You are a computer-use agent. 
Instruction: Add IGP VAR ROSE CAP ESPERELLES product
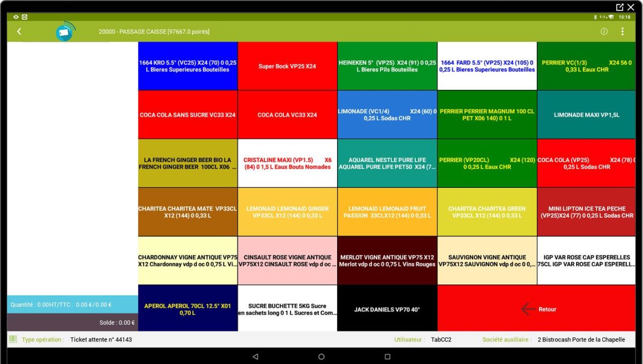[586, 261]
